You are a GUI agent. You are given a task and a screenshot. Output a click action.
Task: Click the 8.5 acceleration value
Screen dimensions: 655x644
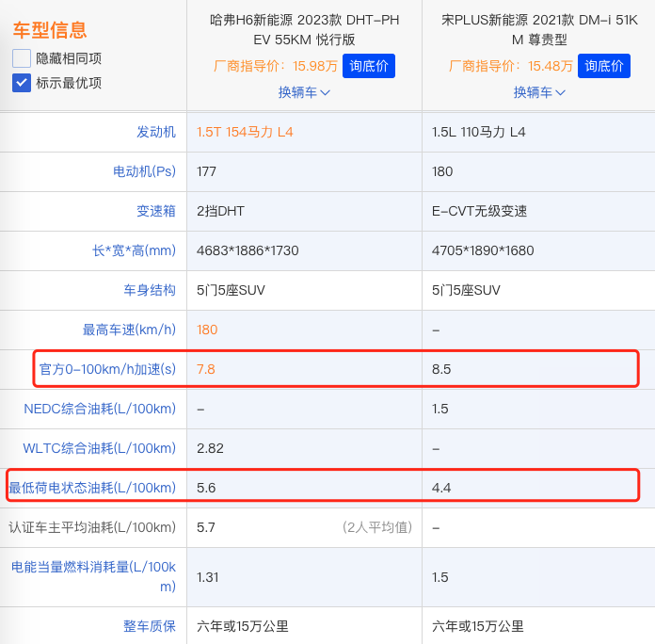tap(441, 369)
